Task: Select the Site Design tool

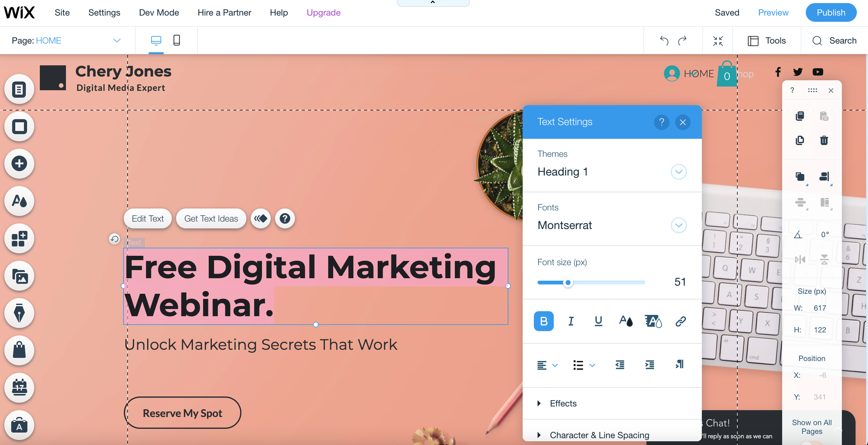Action: [19, 201]
